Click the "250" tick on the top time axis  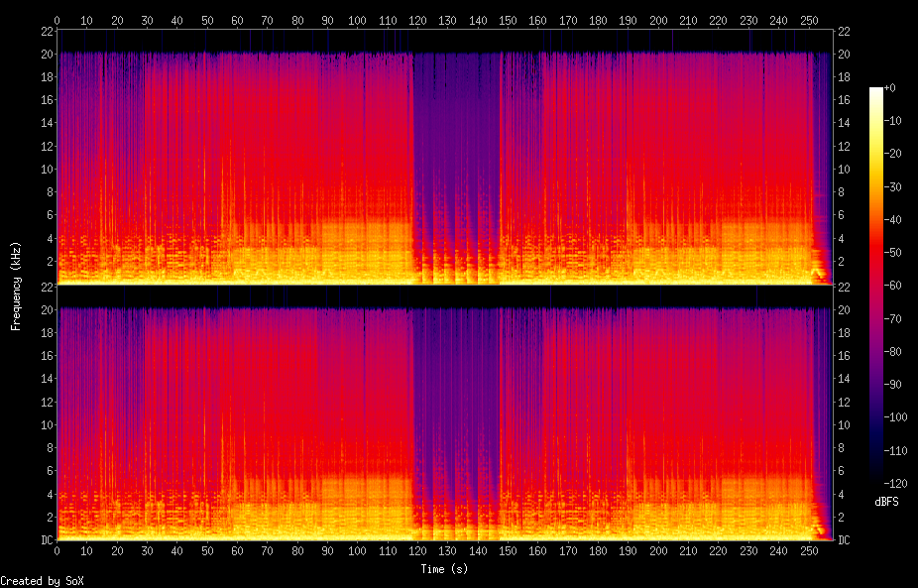pos(809,21)
